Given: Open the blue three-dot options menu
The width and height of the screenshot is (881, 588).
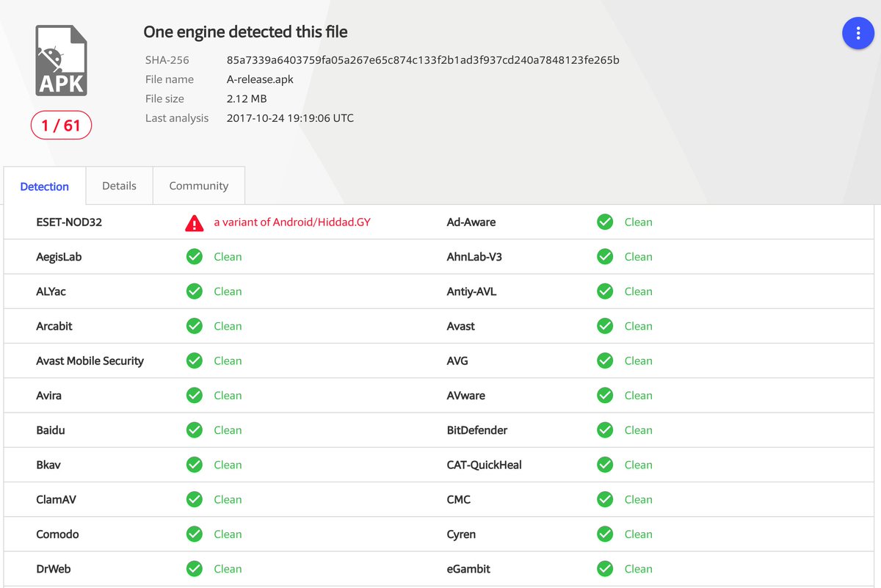Looking at the screenshot, I should click(x=858, y=33).
